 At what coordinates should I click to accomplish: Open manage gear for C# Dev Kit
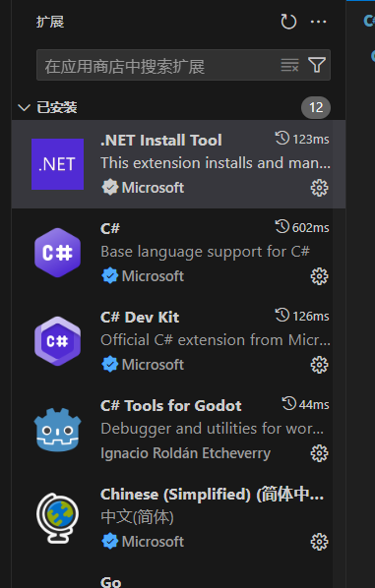pyautogui.click(x=319, y=365)
